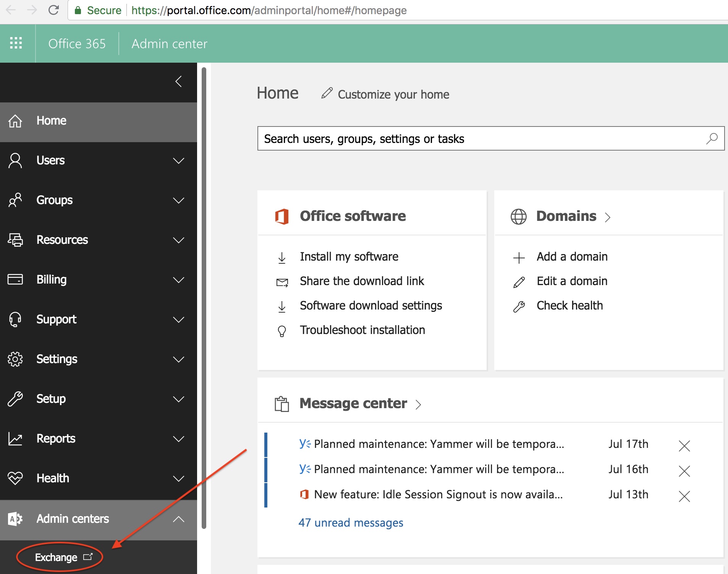Open the Exchange admin center link

click(63, 557)
